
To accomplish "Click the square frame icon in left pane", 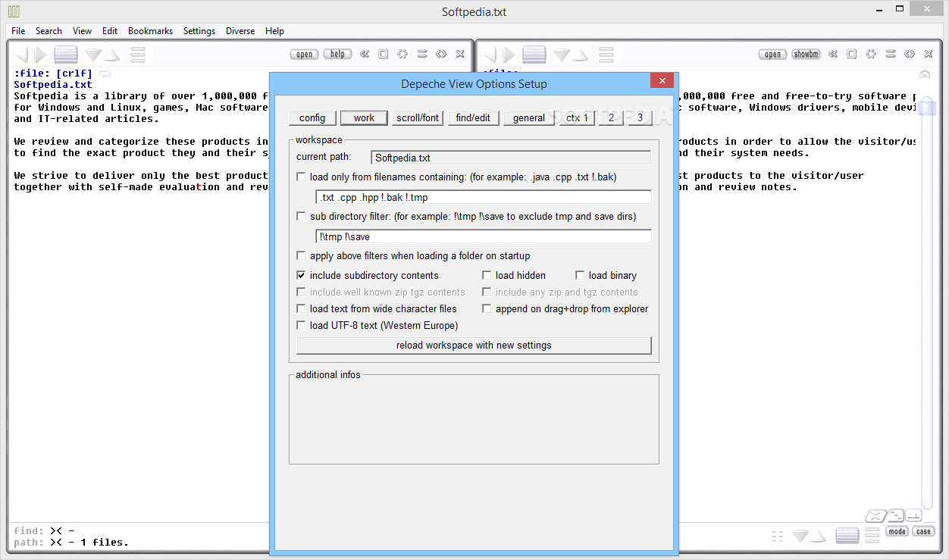I will point(384,54).
